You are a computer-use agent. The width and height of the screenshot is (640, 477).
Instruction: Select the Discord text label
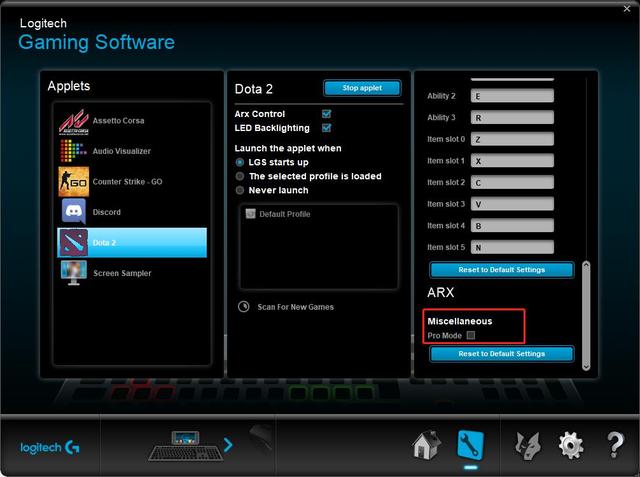tap(107, 212)
